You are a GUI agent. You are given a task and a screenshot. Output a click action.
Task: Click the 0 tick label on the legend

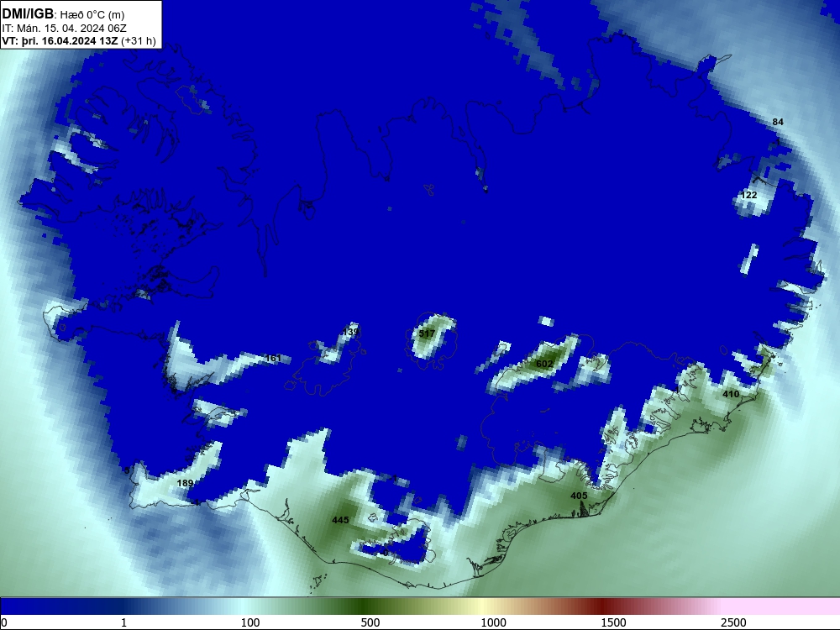(3, 622)
